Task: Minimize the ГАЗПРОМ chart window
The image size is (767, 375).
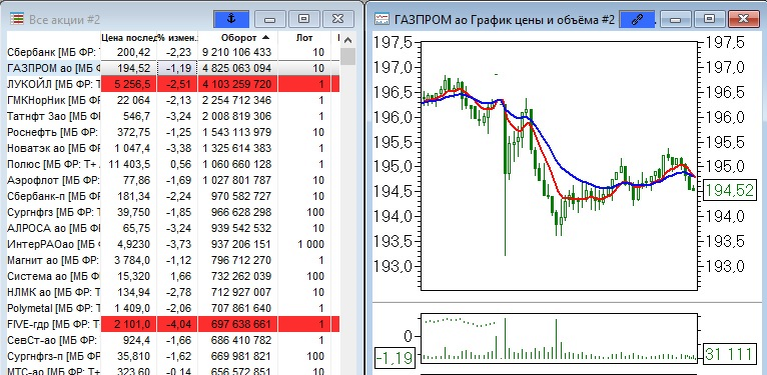Action: tap(676, 19)
